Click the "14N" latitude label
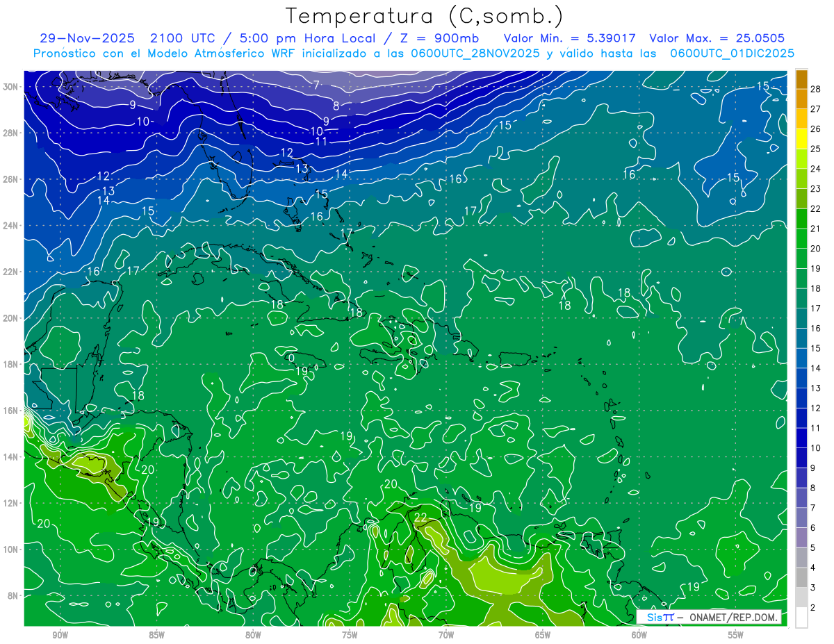The height and width of the screenshot is (644, 834). (12, 457)
